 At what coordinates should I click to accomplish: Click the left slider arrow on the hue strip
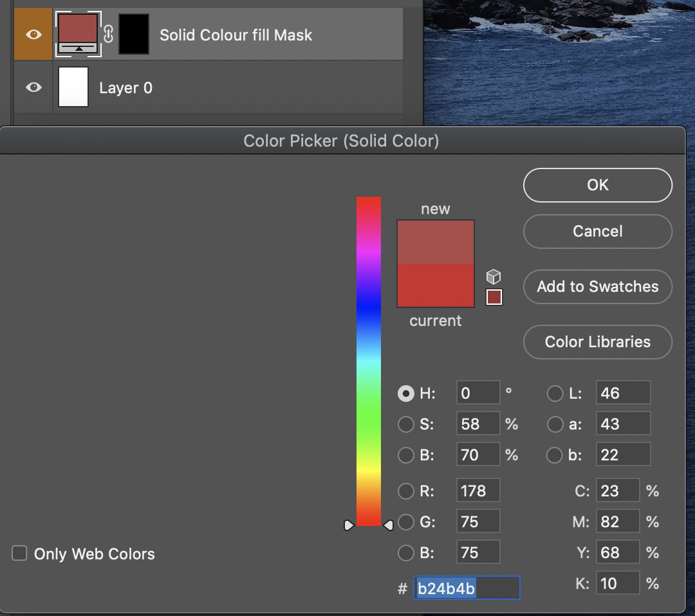coord(349,525)
